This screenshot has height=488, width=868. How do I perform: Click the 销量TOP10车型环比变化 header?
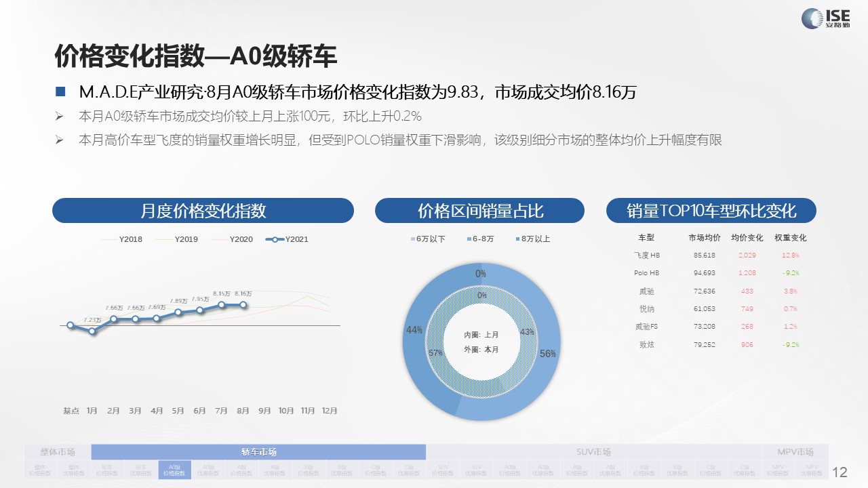pyautogui.click(x=711, y=211)
